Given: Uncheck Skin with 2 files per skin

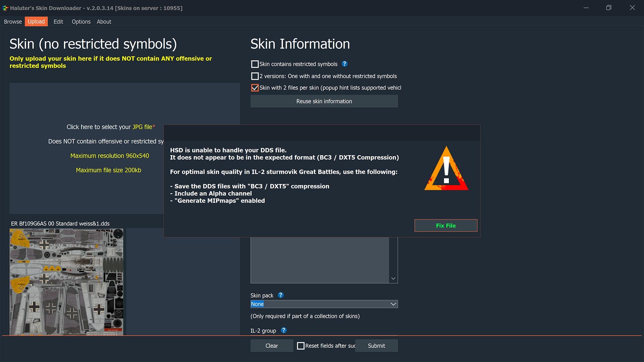Looking at the screenshot, I should (255, 88).
